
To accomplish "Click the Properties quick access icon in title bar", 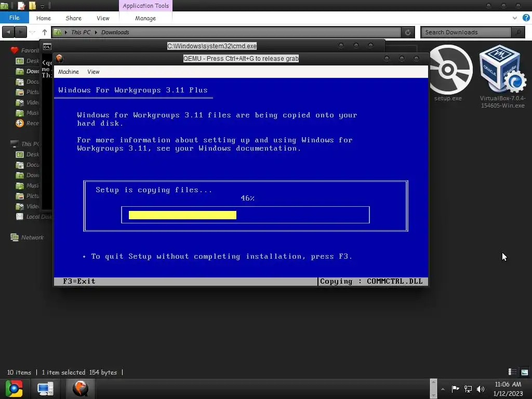I will (21, 5).
